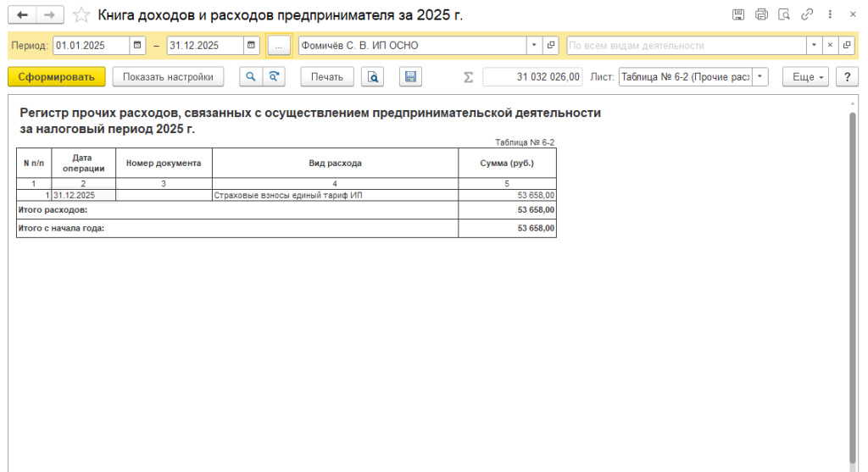The image size is (868, 472).
Task: Click the printer icon in title bar
Action: pyautogui.click(x=761, y=15)
